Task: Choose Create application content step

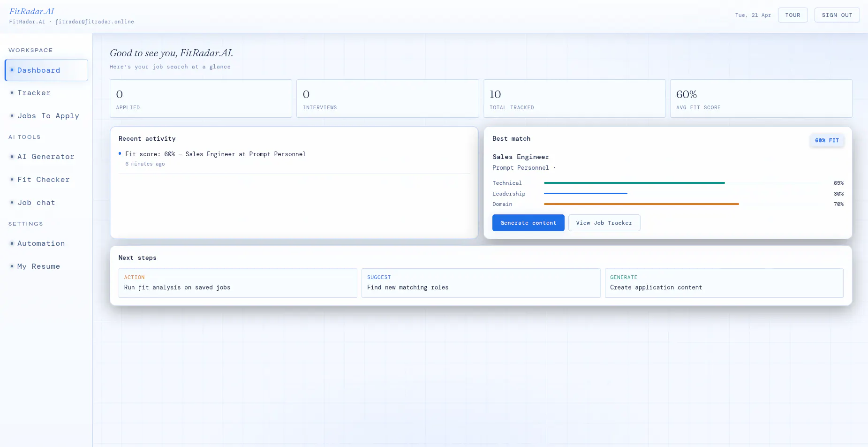Action: [724, 283]
